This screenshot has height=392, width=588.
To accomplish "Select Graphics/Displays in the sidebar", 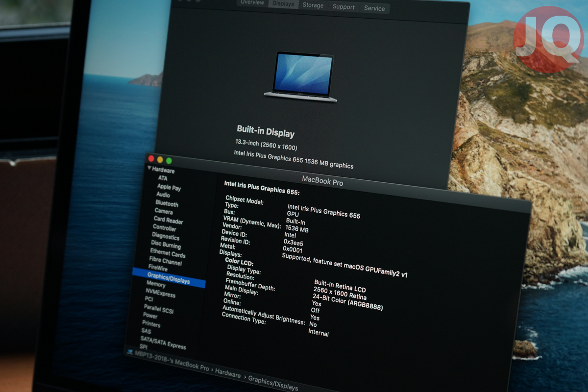I will pos(169,278).
